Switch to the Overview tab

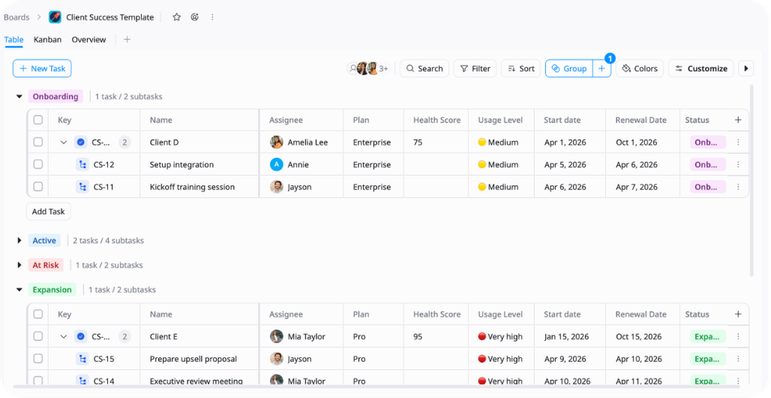coord(89,40)
